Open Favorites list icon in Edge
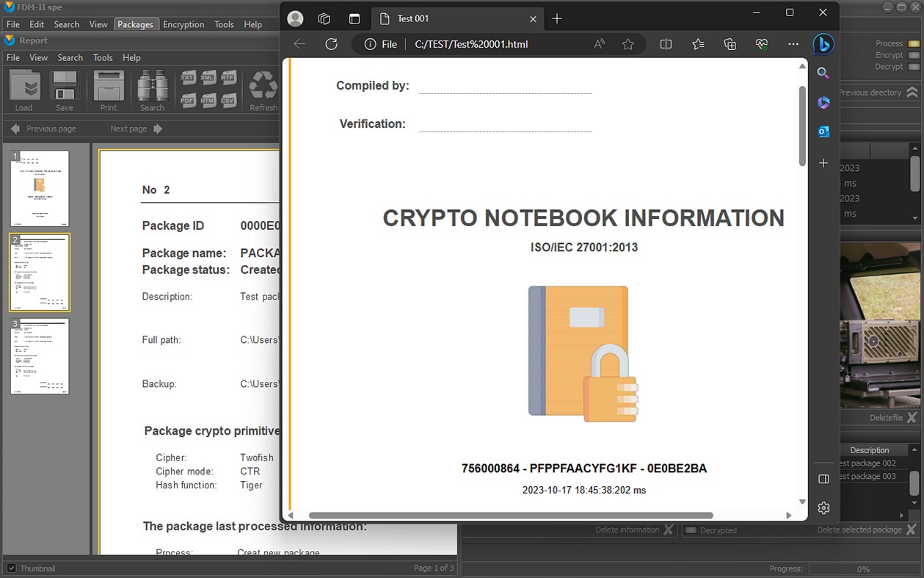This screenshot has width=924, height=578. [698, 44]
